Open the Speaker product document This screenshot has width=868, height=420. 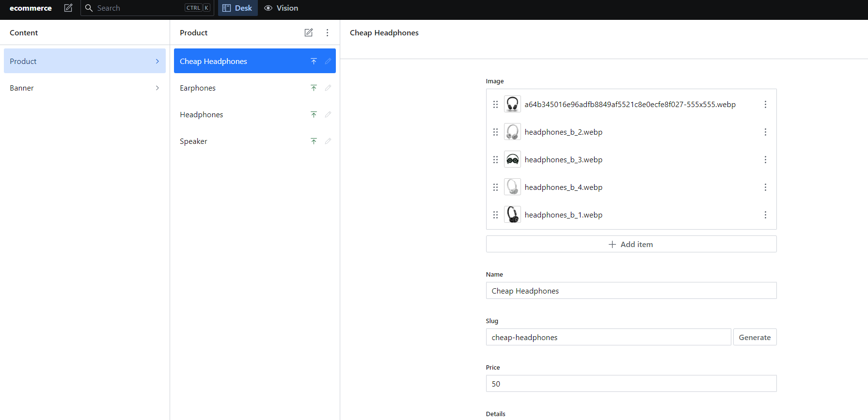(255, 141)
